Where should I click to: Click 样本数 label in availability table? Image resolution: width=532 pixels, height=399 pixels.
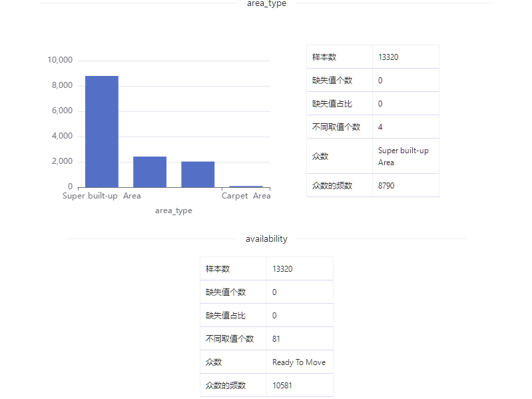(218, 269)
